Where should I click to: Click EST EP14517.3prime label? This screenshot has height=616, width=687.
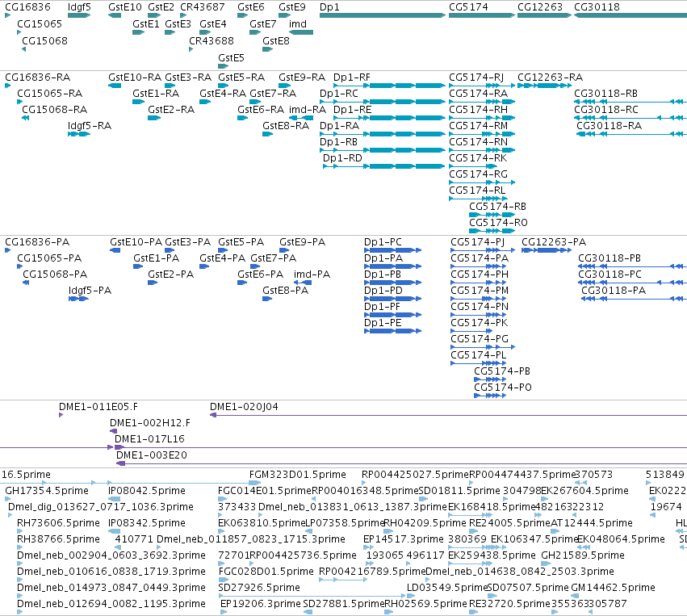(x=403, y=539)
